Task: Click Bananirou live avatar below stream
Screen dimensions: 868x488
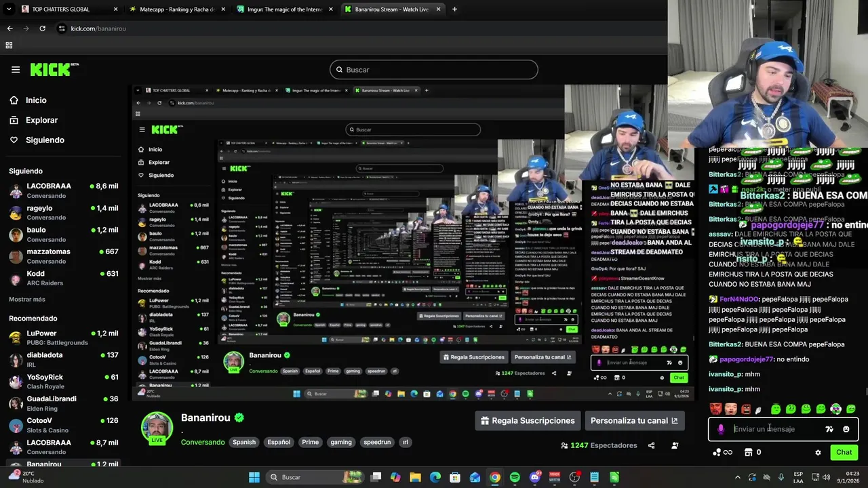Action: (157, 428)
